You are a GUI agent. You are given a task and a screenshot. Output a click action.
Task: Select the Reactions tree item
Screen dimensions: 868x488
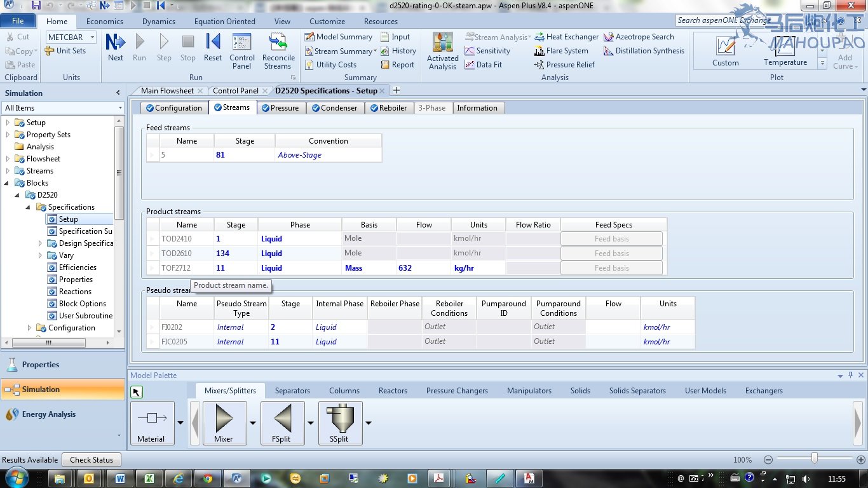(x=75, y=292)
